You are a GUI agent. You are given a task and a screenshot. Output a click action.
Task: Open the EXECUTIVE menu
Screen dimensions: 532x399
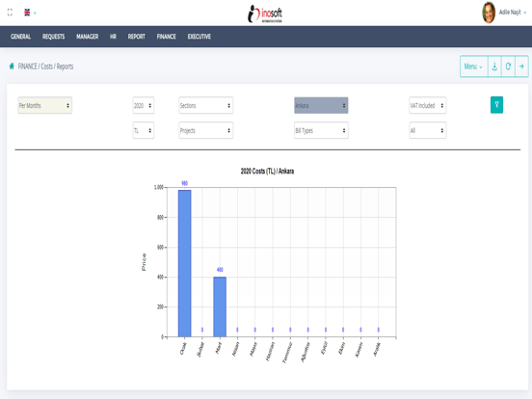coord(199,37)
